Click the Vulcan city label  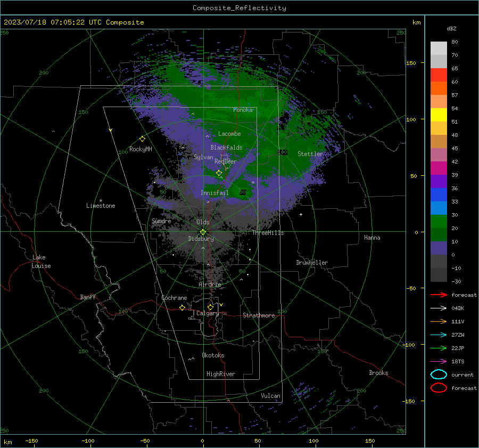(x=270, y=396)
